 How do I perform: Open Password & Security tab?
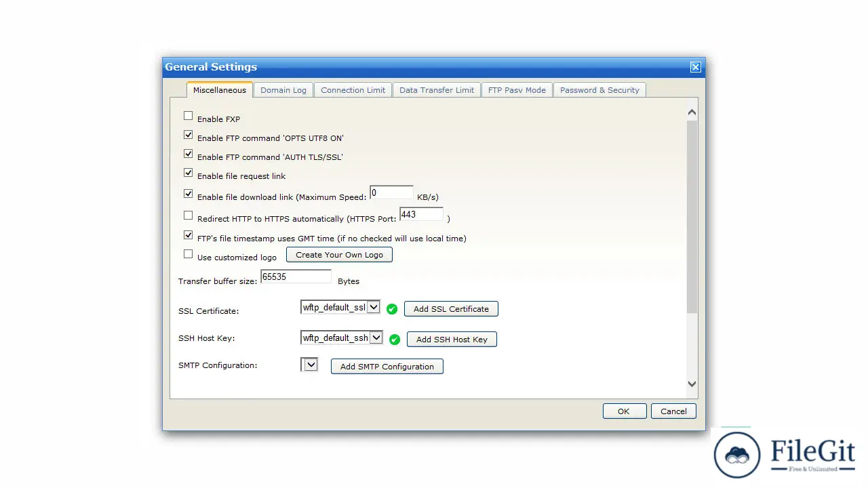coord(599,90)
